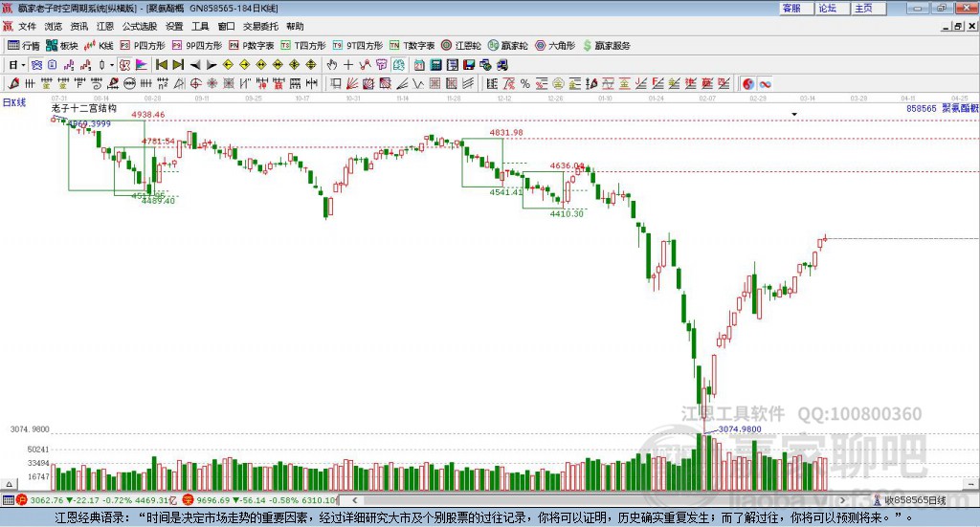Open the T数字表 tool
Screen dimensions: 980x527
click(412, 46)
